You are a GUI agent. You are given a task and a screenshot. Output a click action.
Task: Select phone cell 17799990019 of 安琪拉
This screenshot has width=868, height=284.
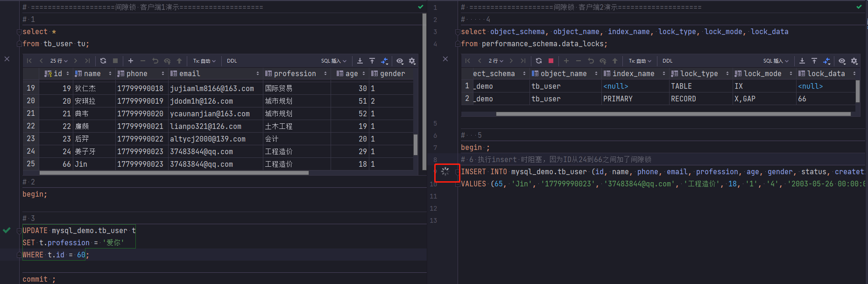(141, 101)
